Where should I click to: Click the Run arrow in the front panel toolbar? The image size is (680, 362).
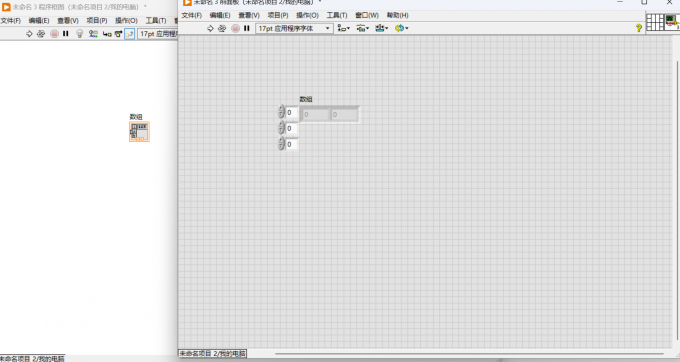pos(210,28)
